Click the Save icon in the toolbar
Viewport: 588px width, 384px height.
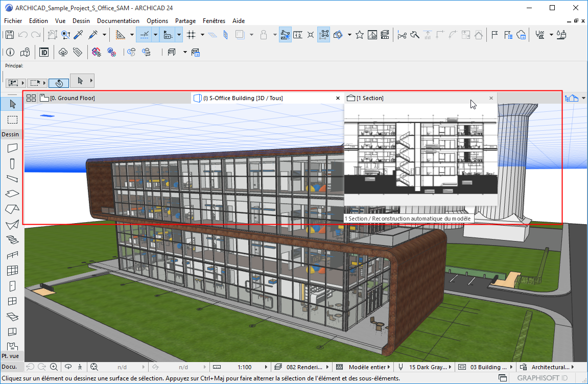pos(9,35)
